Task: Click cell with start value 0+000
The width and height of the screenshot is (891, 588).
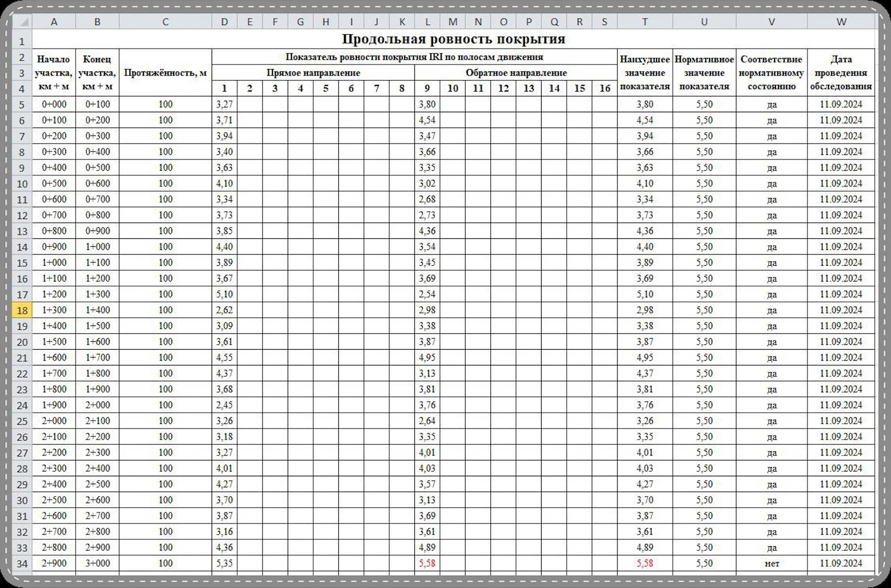Action: coord(54,104)
